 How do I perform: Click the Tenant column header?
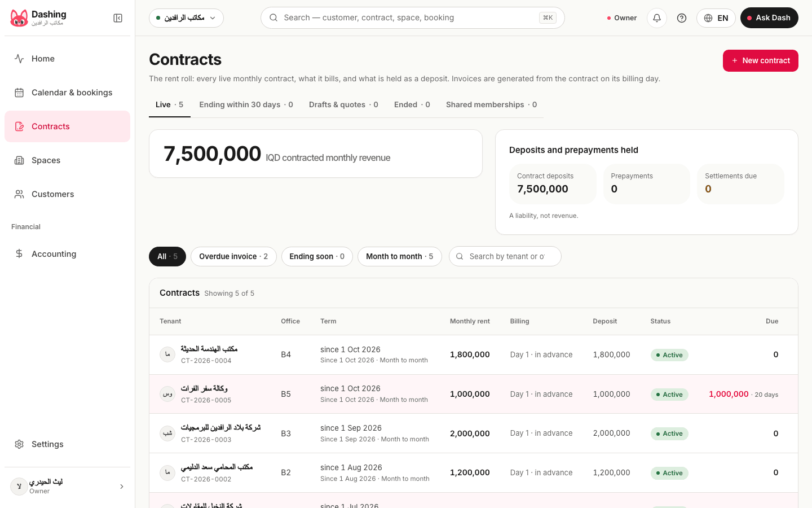(x=170, y=321)
